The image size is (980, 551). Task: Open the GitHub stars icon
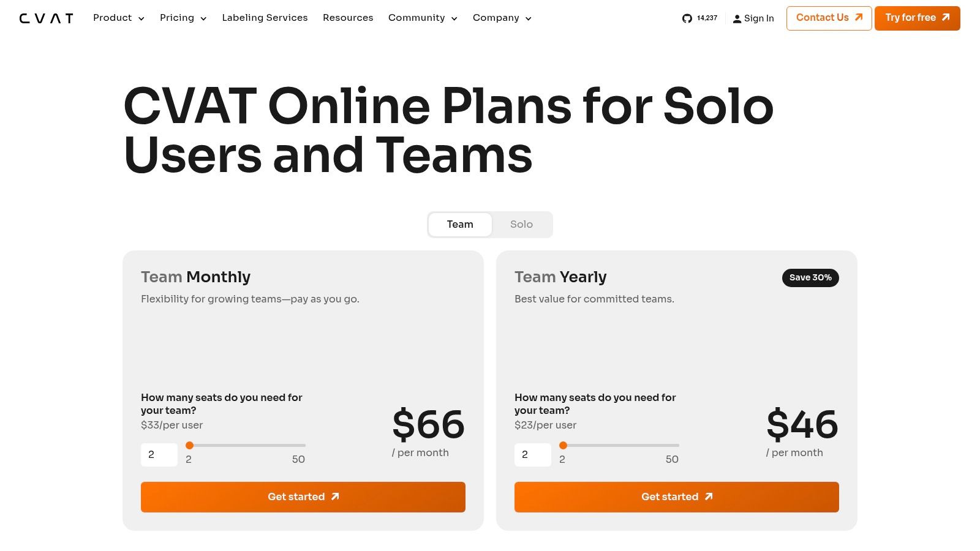click(687, 18)
